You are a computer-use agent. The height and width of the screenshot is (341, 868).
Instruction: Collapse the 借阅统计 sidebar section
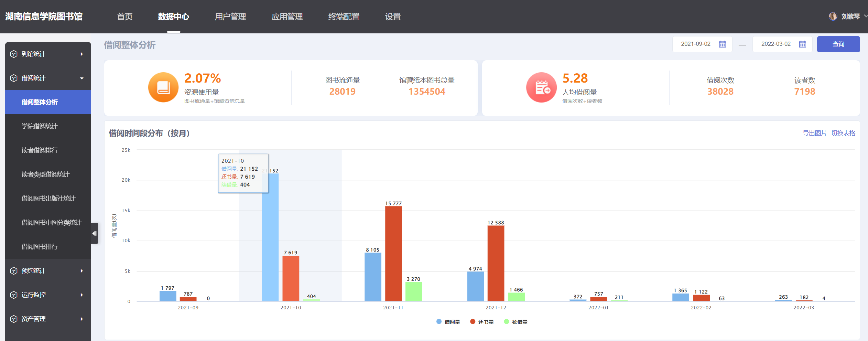pyautogui.click(x=48, y=78)
